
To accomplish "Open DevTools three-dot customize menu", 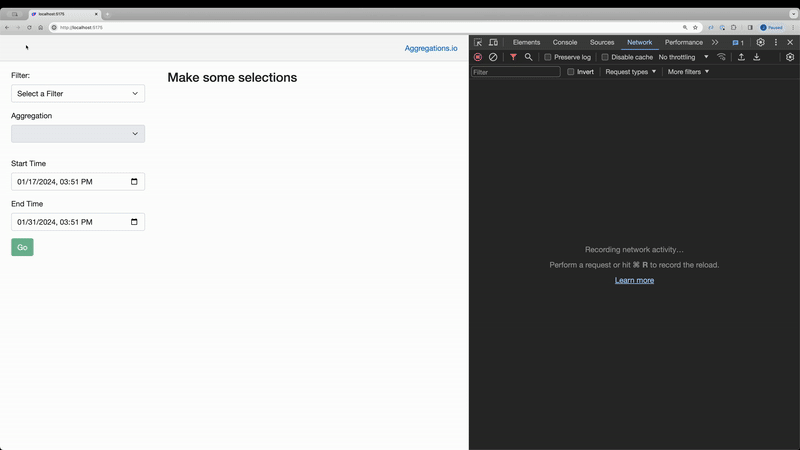I will click(x=776, y=42).
